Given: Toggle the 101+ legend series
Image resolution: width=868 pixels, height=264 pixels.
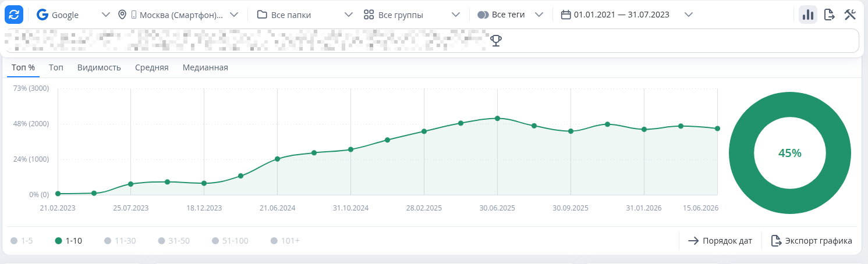Looking at the screenshot, I should (x=285, y=241).
